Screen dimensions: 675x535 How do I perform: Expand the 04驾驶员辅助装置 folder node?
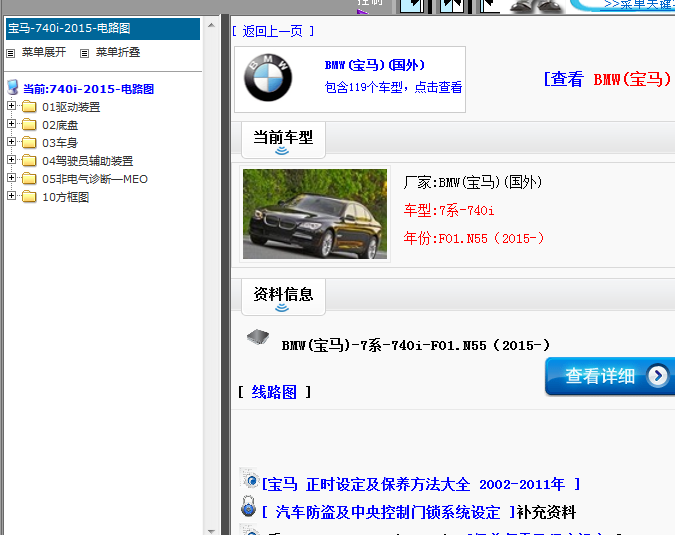pyautogui.click(x=12, y=160)
